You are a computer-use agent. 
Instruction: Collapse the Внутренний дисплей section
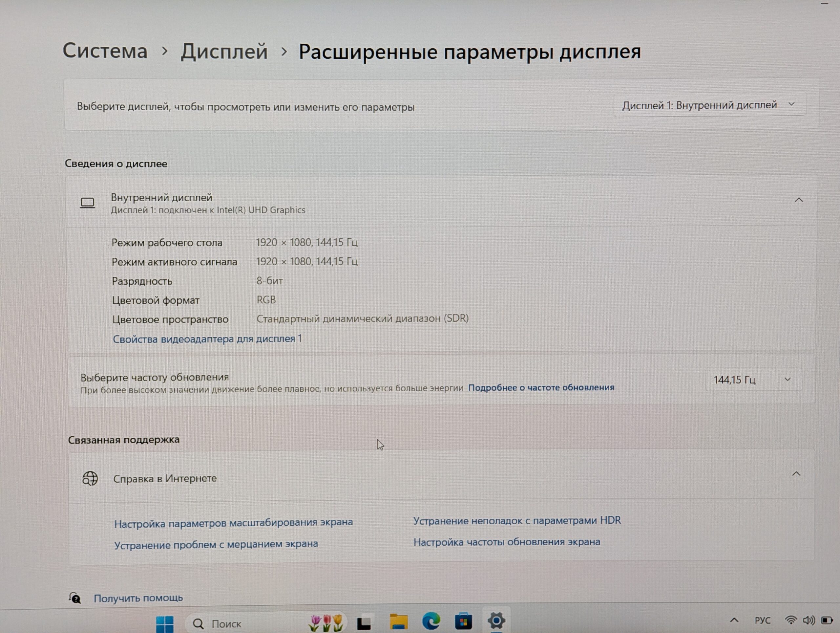pyautogui.click(x=799, y=200)
